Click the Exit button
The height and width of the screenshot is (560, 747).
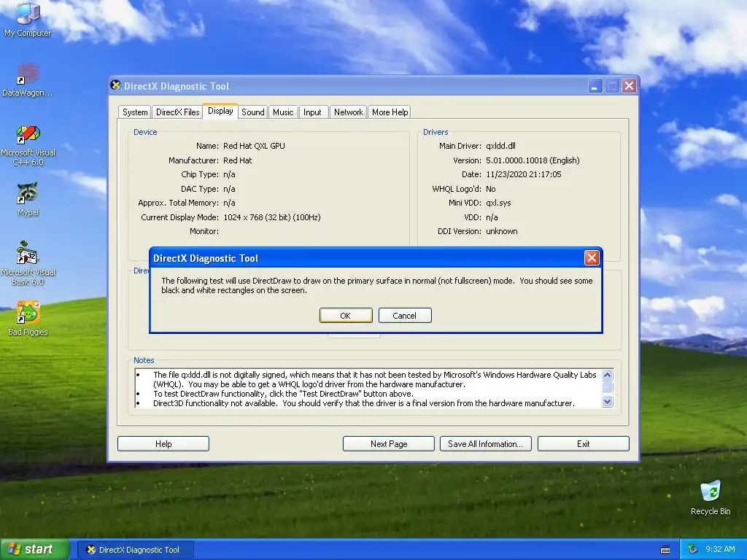coord(583,444)
